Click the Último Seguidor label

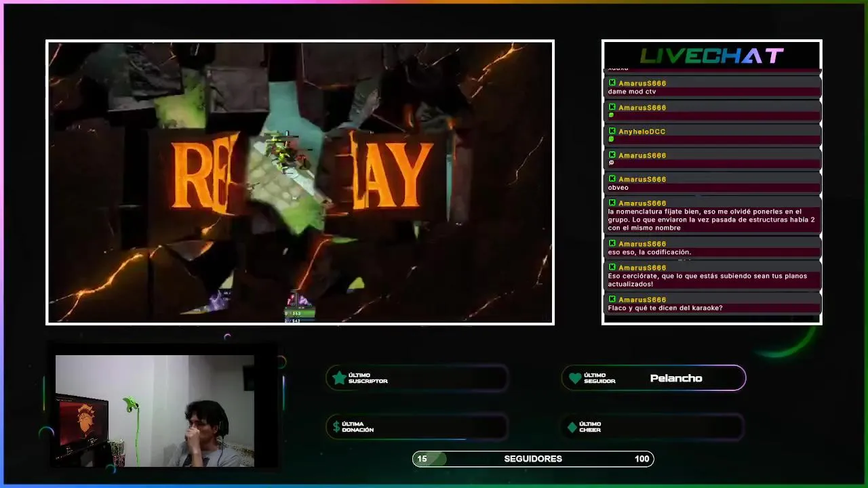[x=599, y=378]
